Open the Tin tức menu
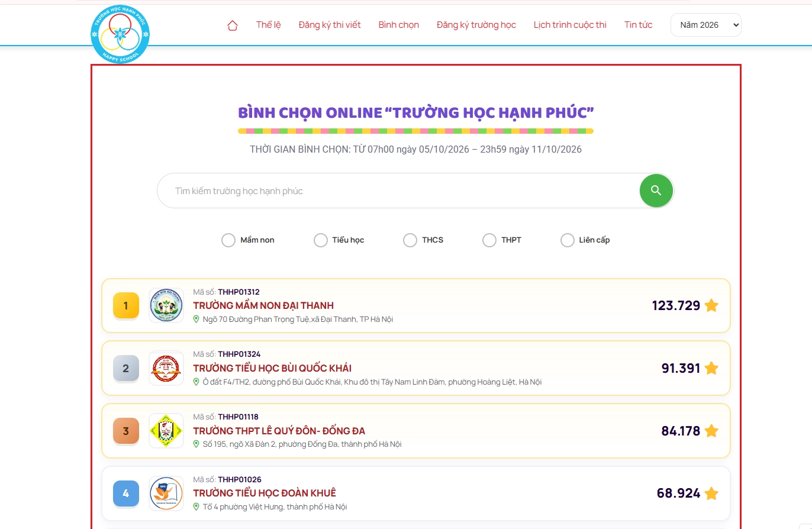Screen dimensions: 812x529 (639, 25)
